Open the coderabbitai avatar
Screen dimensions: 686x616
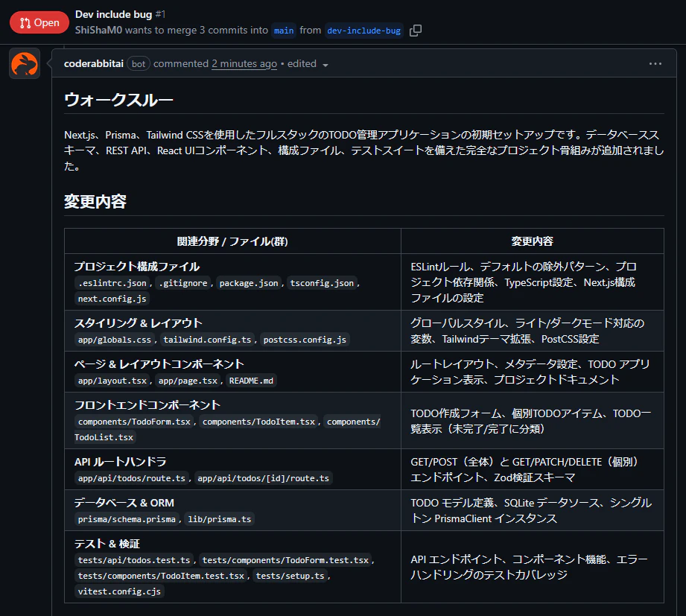click(x=25, y=64)
